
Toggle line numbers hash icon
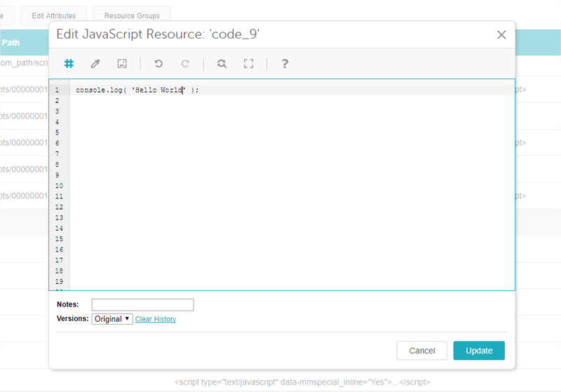tap(69, 64)
